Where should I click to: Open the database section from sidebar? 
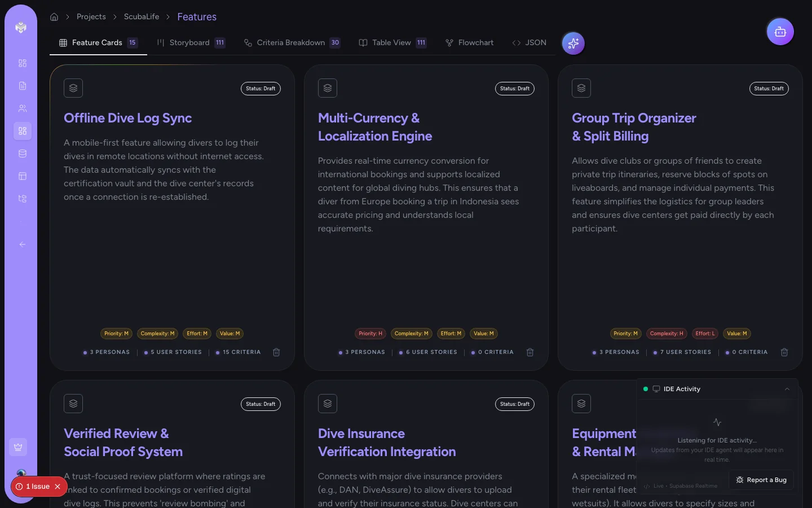pyautogui.click(x=23, y=154)
